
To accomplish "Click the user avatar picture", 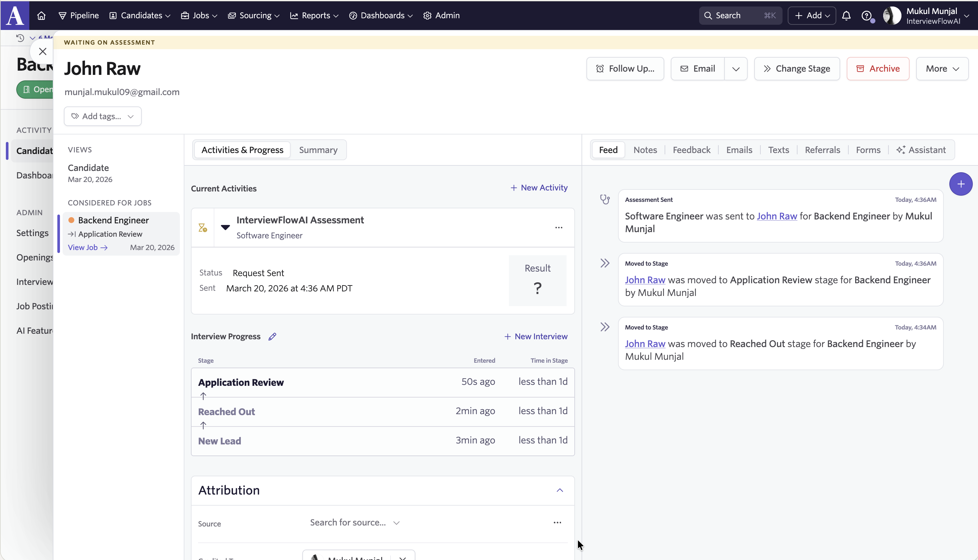I will click(x=892, y=15).
